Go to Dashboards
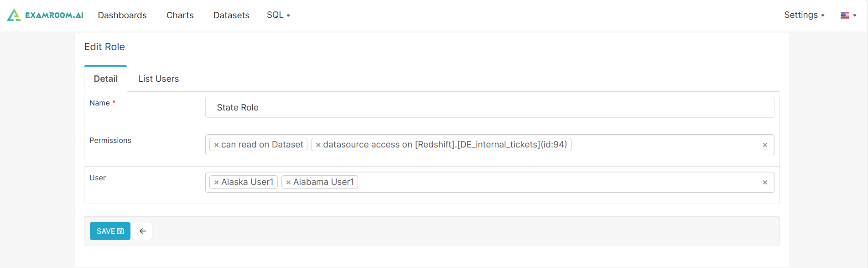The image size is (868, 268). tap(122, 15)
